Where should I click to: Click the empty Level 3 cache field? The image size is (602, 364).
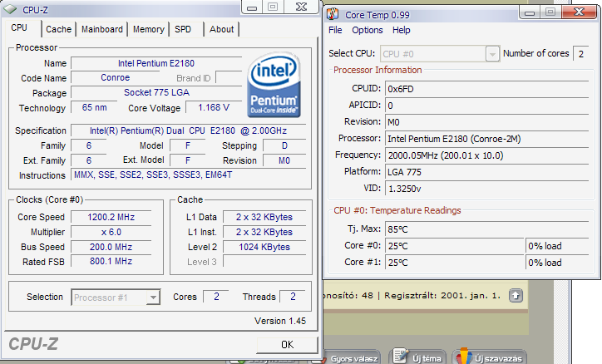(264, 262)
